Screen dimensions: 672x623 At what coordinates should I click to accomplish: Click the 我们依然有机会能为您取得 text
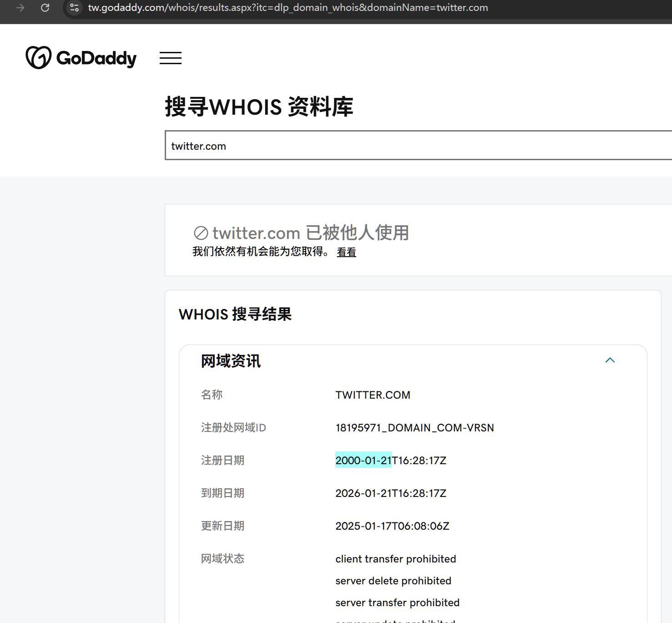[261, 252]
